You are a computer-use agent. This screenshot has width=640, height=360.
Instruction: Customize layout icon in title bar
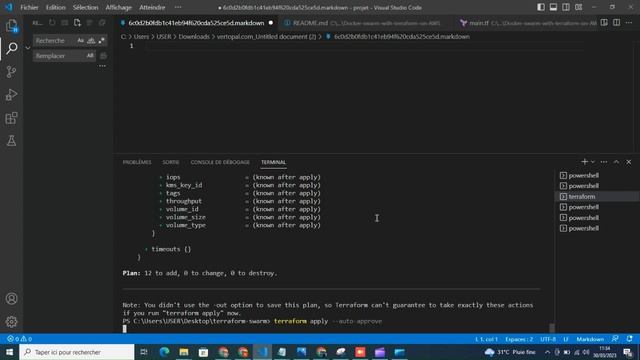(578, 7)
